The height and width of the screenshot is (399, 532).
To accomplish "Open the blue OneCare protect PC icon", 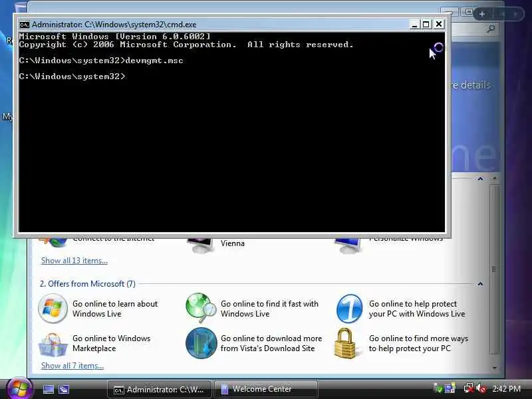I will point(350,309).
